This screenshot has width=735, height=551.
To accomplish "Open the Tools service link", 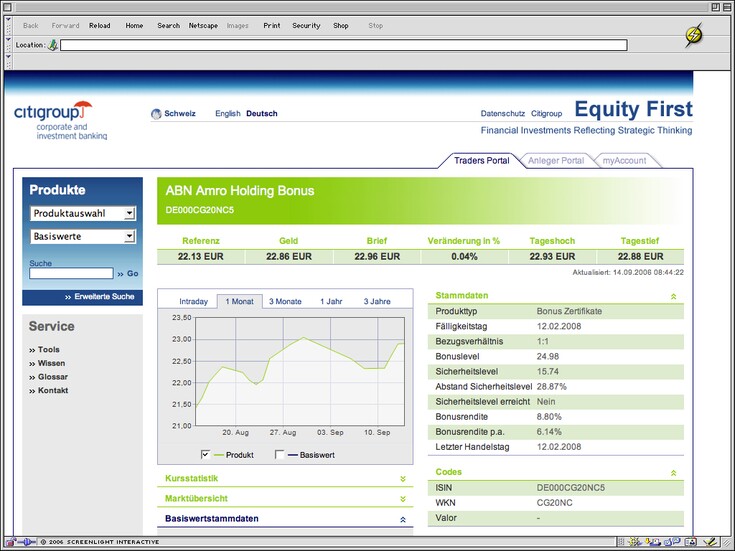I will tap(44, 349).
